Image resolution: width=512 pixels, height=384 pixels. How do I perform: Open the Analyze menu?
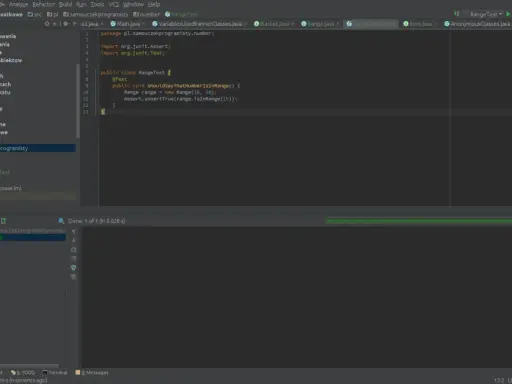coord(19,4)
